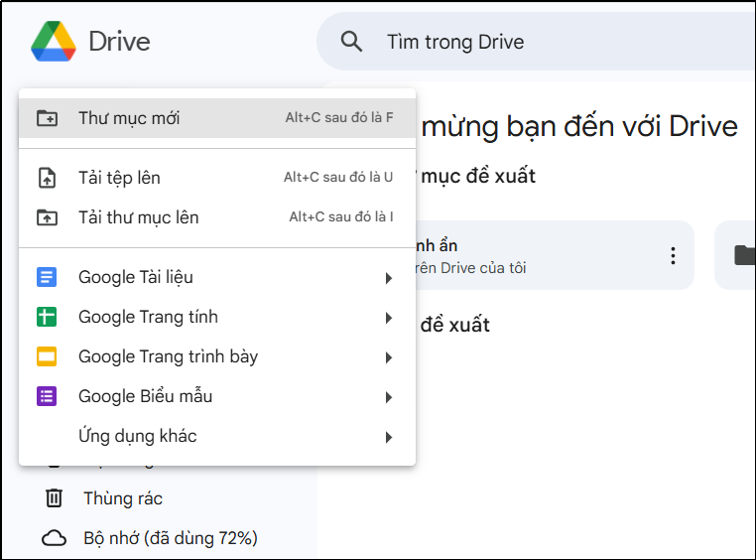The width and height of the screenshot is (756, 560).
Task: Open Bộ nhớ (đã dùng 72%) link
Action: tap(171, 538)
